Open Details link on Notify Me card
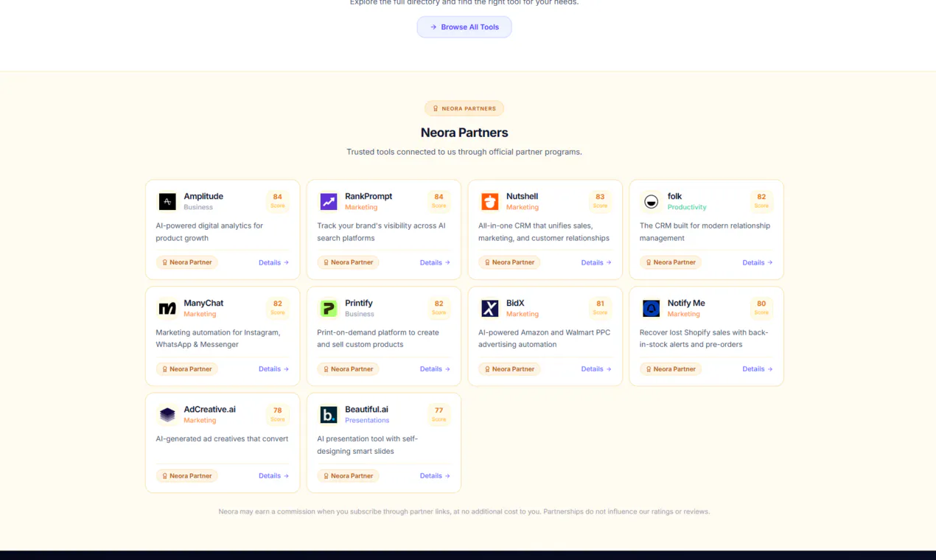 pos(758,369)
